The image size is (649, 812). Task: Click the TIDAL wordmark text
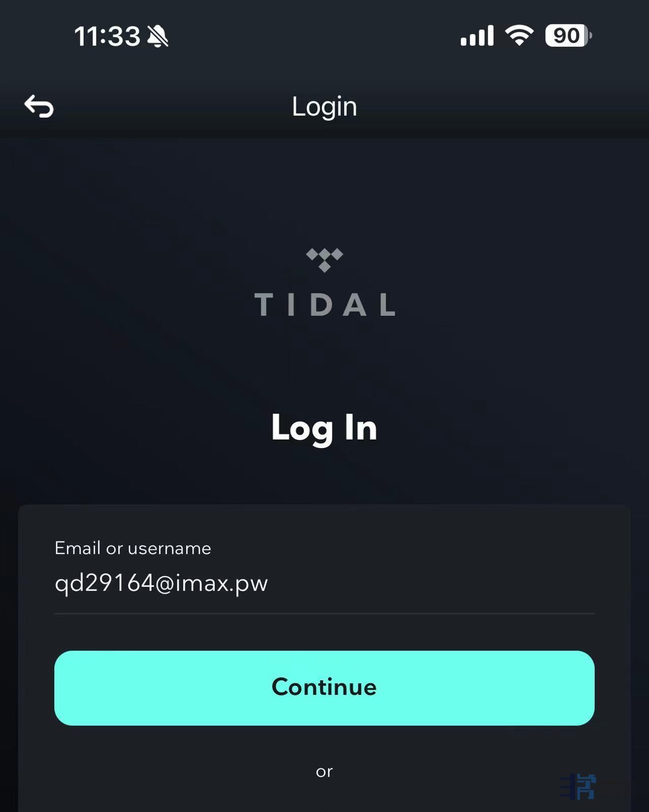[324, 305]
